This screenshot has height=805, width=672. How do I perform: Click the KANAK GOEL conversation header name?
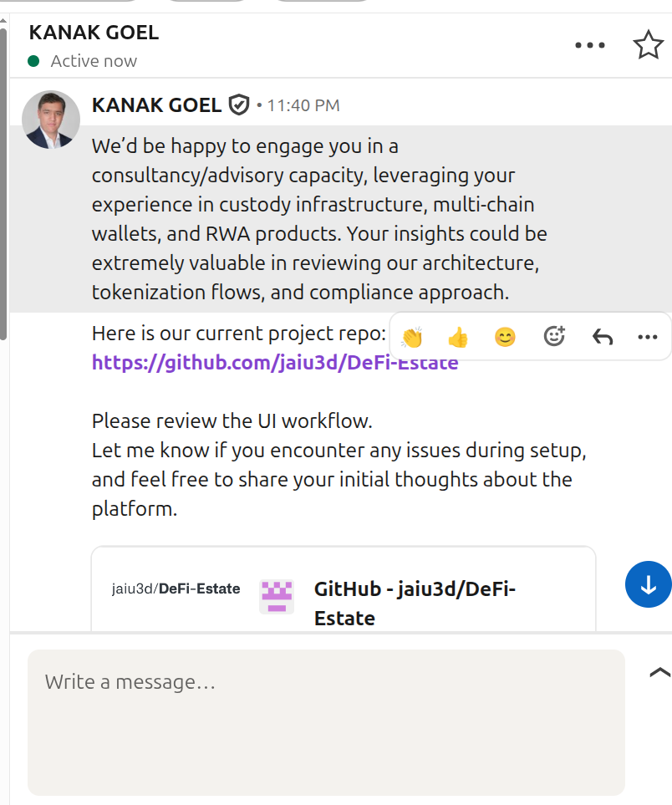click(x=94, y=33)
